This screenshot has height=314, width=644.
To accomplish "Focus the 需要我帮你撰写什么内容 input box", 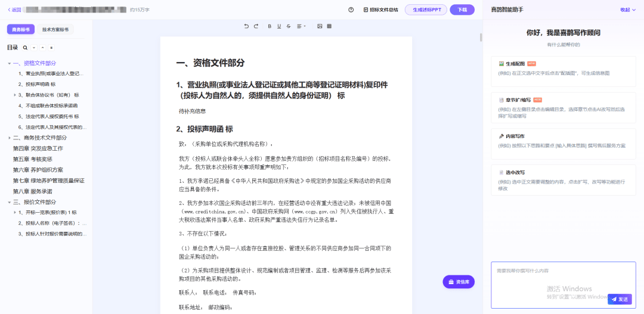I will click(x=563, y=285).
